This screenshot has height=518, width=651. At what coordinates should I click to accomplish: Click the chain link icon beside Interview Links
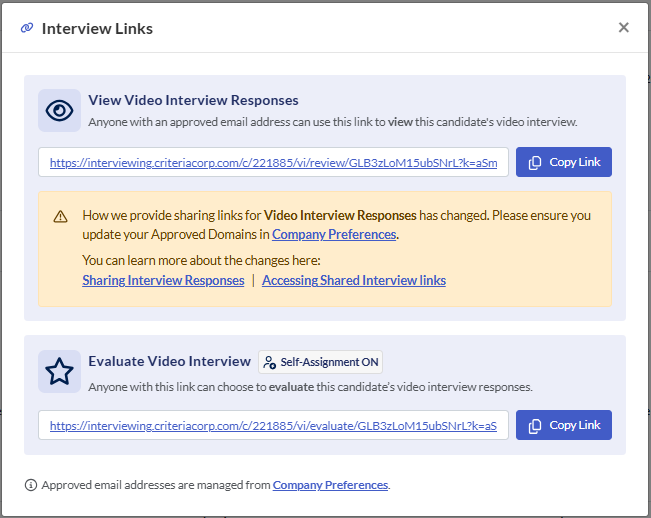coord(27,28)
